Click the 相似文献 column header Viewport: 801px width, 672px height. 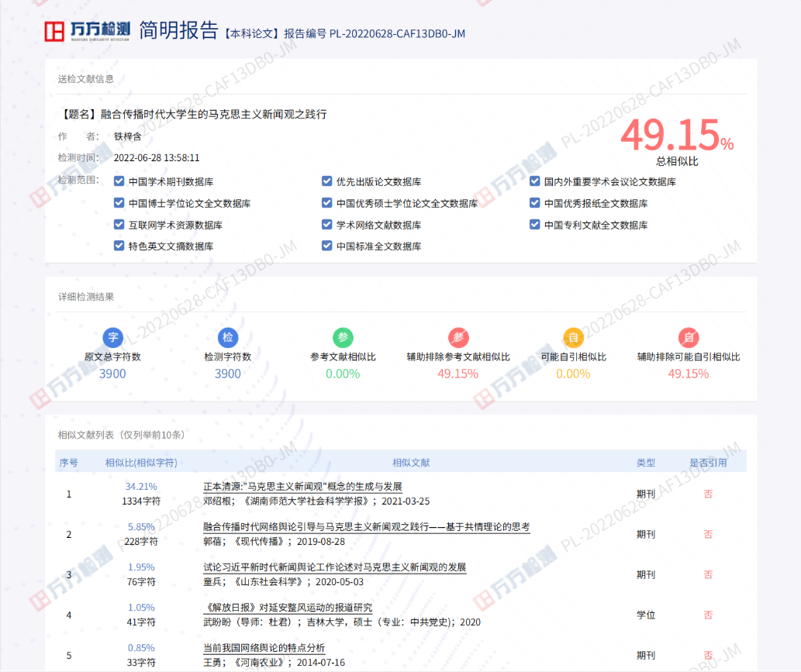(x=411, y=463)
